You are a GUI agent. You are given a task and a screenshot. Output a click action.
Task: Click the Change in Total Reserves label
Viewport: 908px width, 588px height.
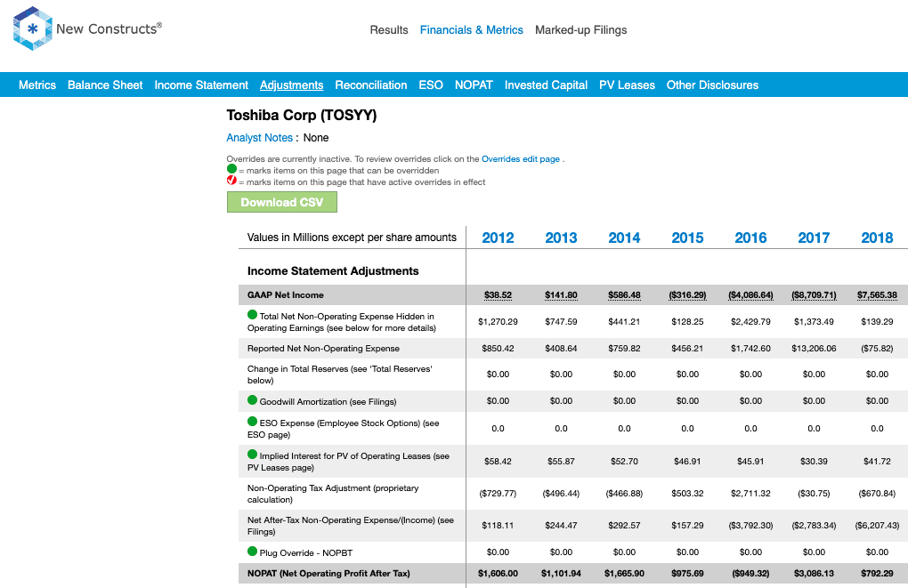click(340, 375)
